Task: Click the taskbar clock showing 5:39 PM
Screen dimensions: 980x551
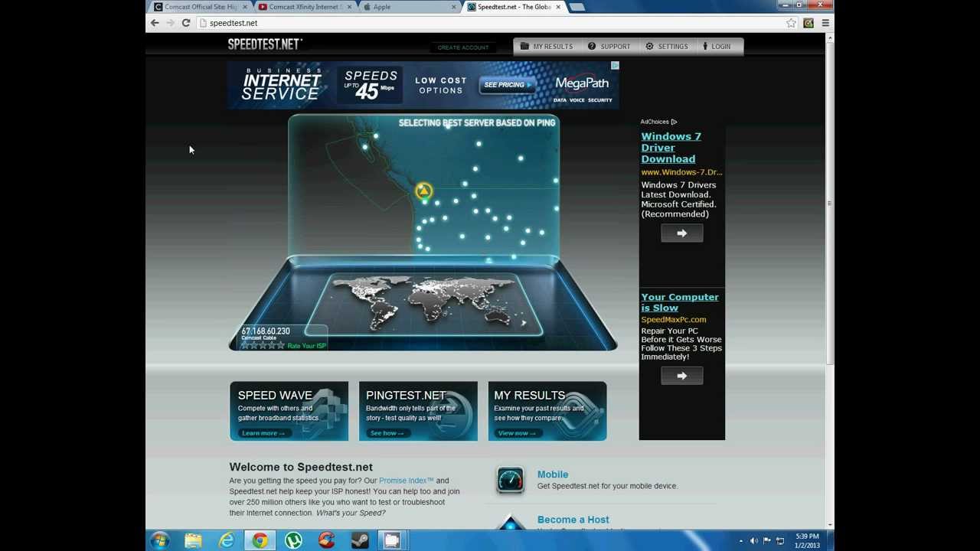Action: pos(808,541)
